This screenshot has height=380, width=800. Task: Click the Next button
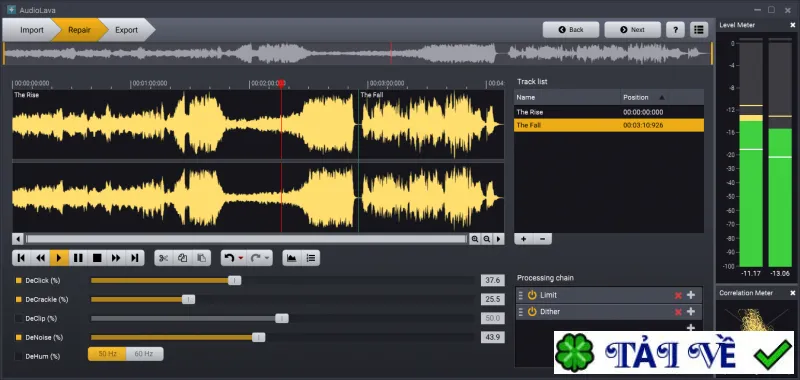click(633, 30)
